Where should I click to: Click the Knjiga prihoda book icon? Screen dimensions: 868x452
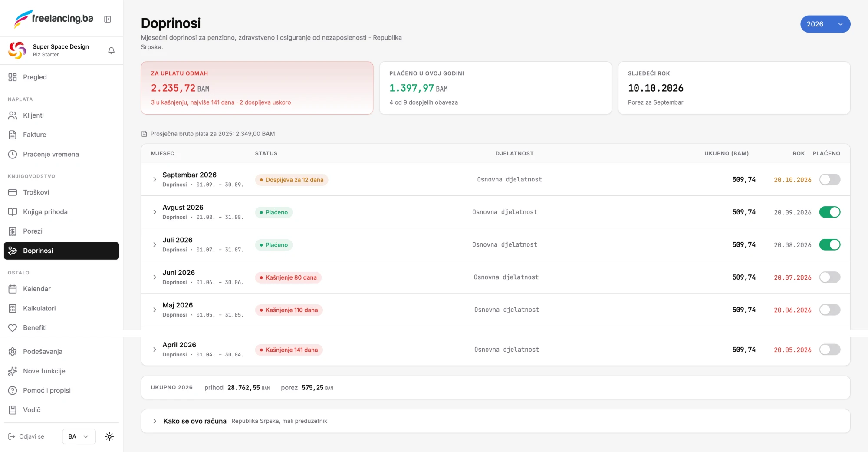(x=13, y=212)
